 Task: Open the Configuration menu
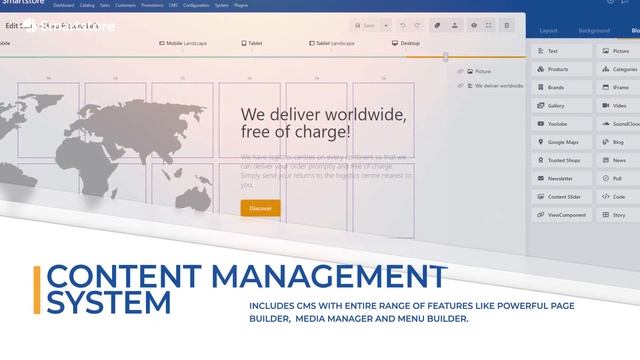(196, 5)
